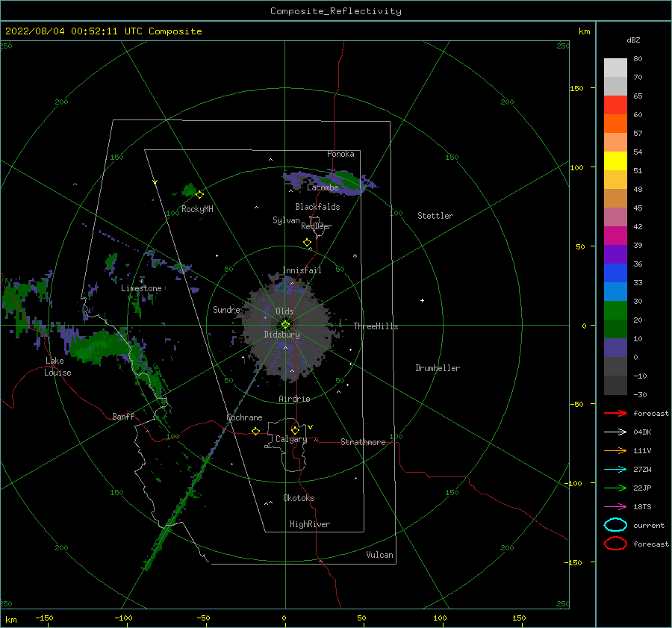The height and width of the screenshot is (628, 672).
Task: Select yellow diamond marker below RedDeer
Action: pos(308,243)
